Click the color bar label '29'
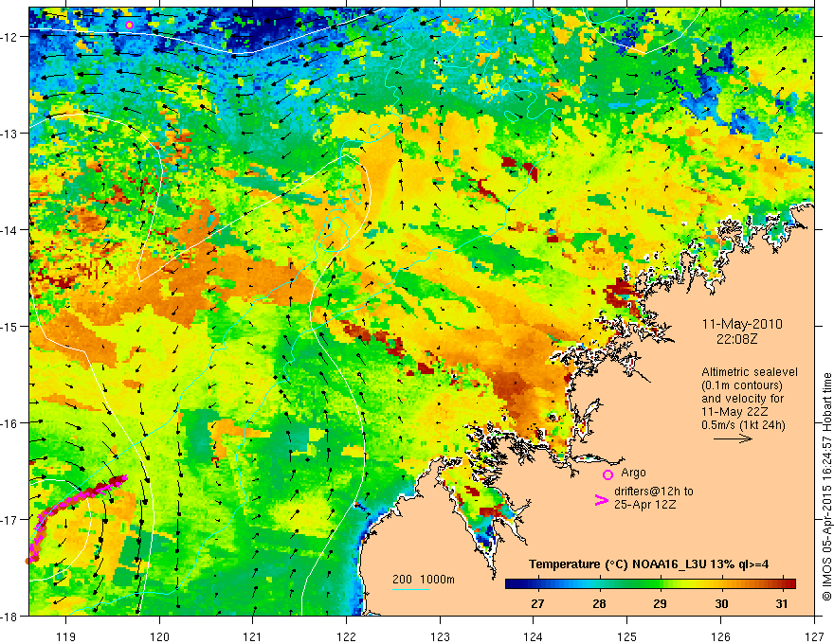Viewport: 834px width, 644px height. pos(660,604)
